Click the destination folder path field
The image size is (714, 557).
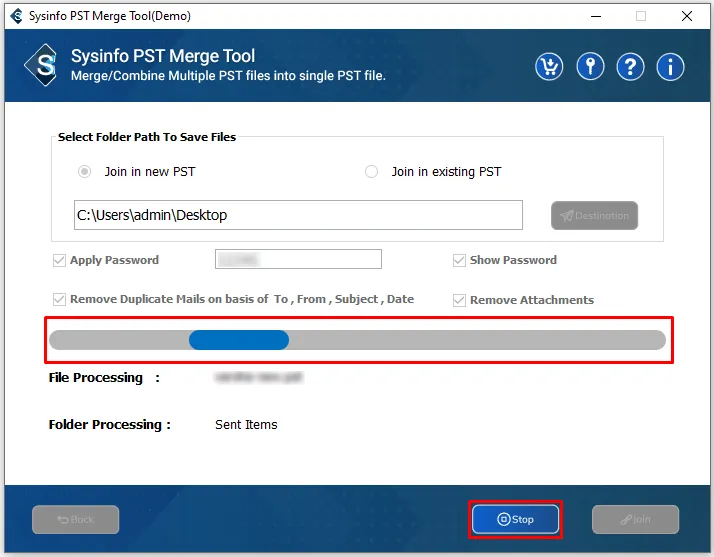(x=298, y=215)
